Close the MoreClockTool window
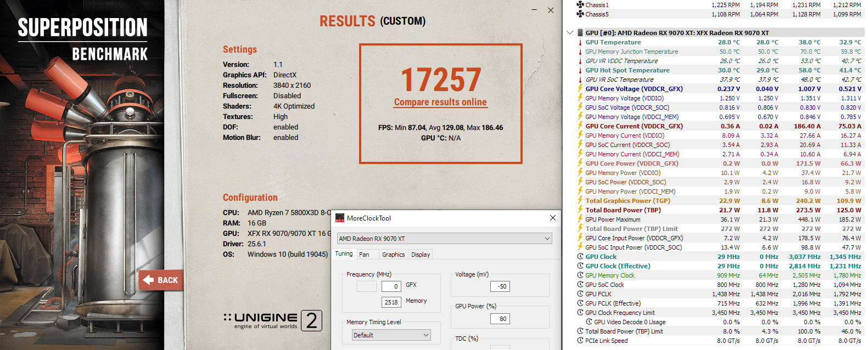This screenshot has height=350, width=868. [x=553, y=218]
